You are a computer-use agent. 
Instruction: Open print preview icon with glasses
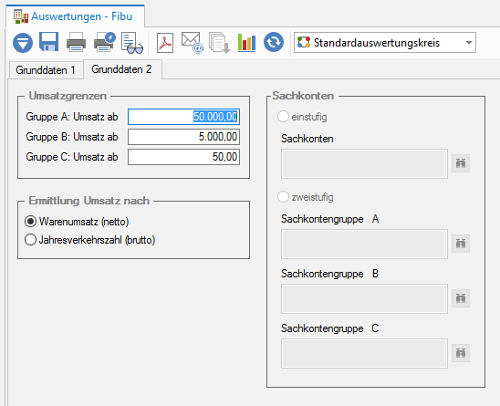coord(132,43)
